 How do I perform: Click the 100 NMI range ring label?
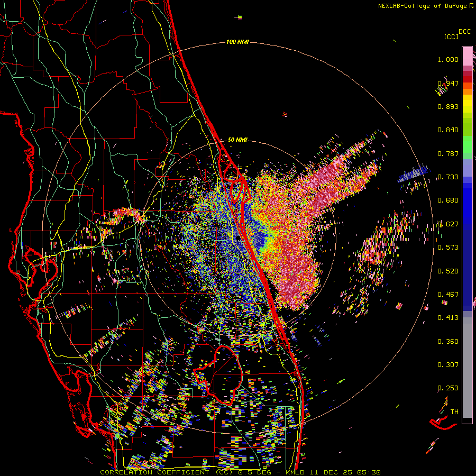pyautogui.click(x=237, y=42)
